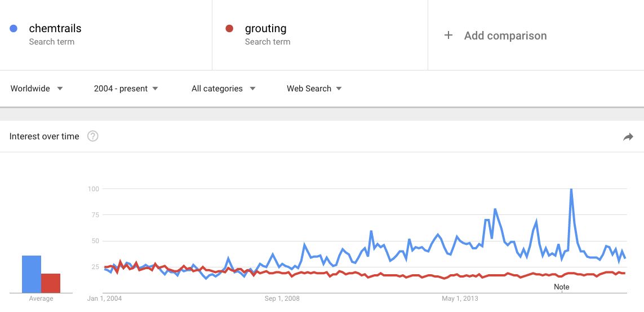644x312 pixels.
Task: Click the Note marker on the timeline
Action: (x=561, y=287)
